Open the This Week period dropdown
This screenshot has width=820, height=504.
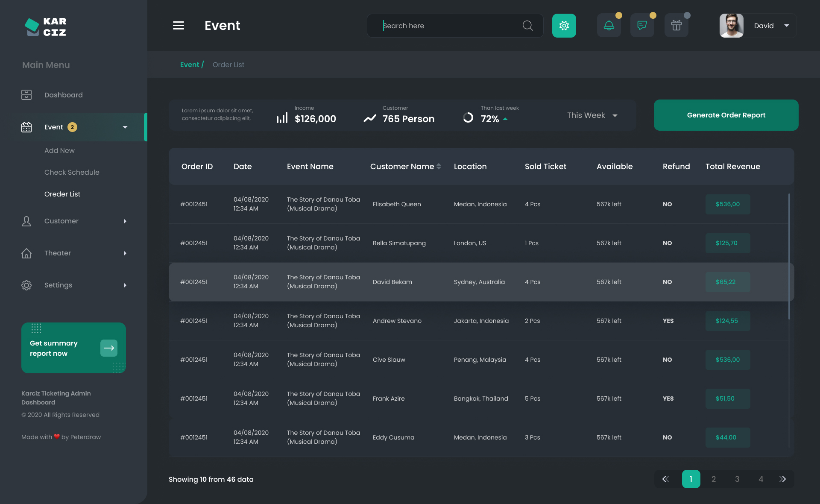pos(592,115)
